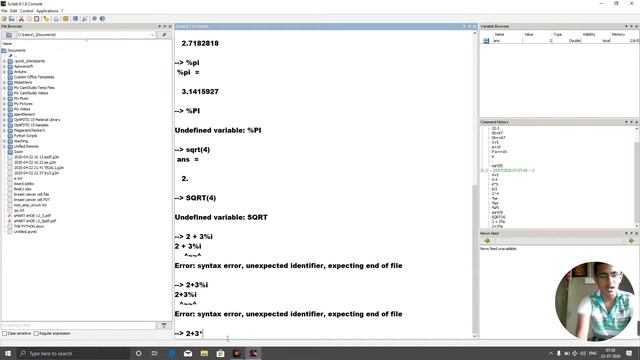Open Microsoft Store from the taskbar
This screenshot has height=360, width=640.
[220, 353]
